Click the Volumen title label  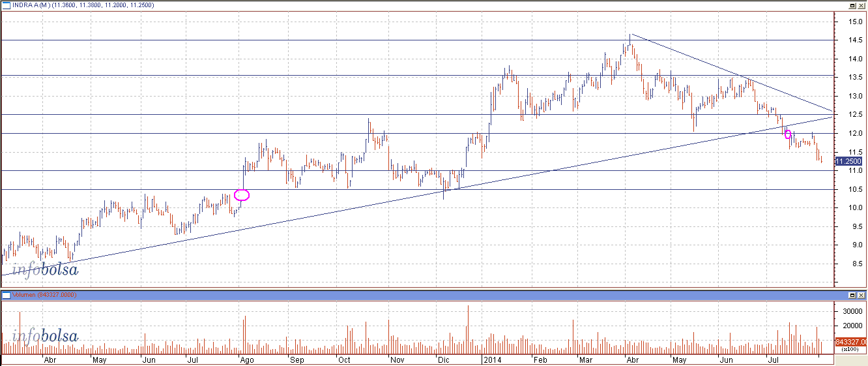[x=27, y=296]
